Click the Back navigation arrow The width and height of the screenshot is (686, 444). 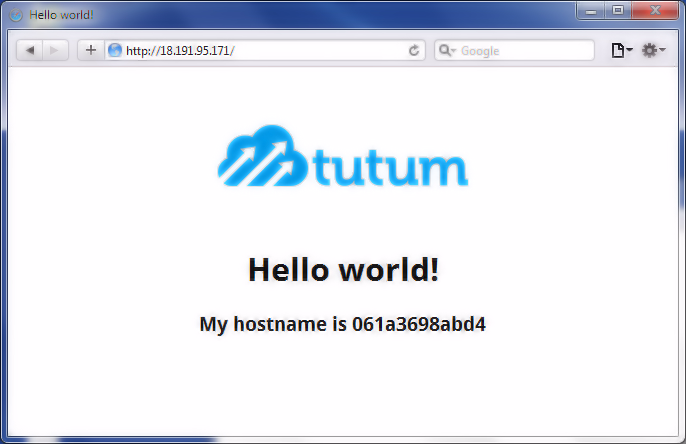pyautogui.click(x=29, y=50)
